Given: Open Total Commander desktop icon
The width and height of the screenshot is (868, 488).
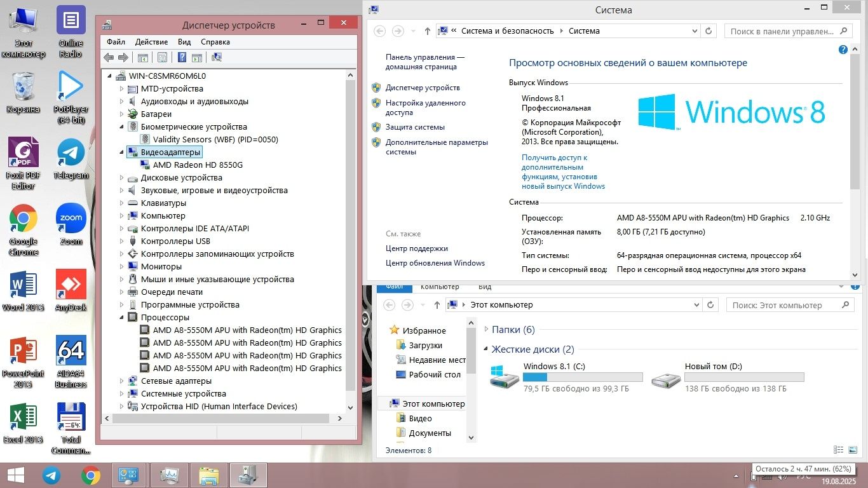Looking at the screenshot, I should 71,428.
